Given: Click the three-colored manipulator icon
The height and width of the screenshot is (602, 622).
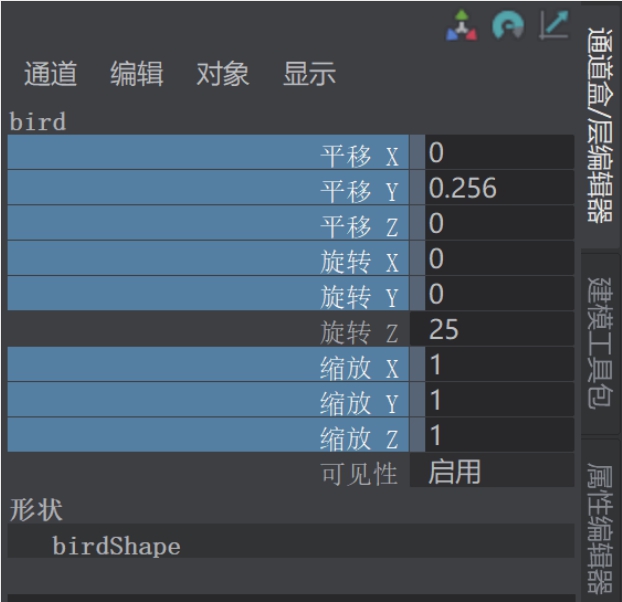Looking at the screenshot, I should pyautogui.click(x=461, y=27).
